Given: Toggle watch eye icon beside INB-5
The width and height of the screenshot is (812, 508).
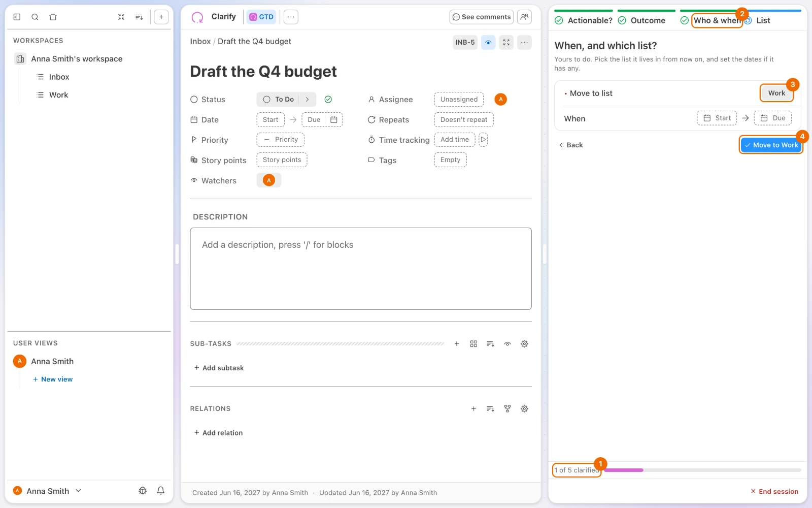Looking at the screenshot, I should pyautogui.click(x=488, y=42).
